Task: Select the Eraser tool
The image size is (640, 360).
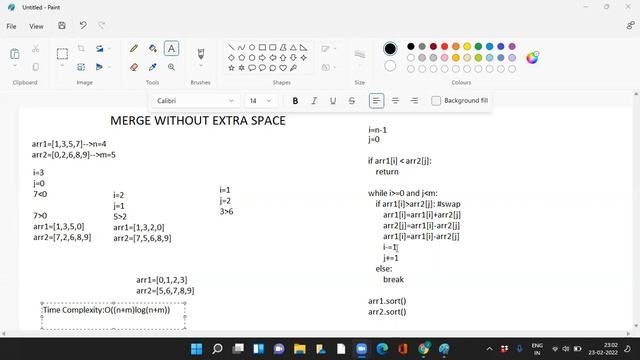Action: (133, 67)
